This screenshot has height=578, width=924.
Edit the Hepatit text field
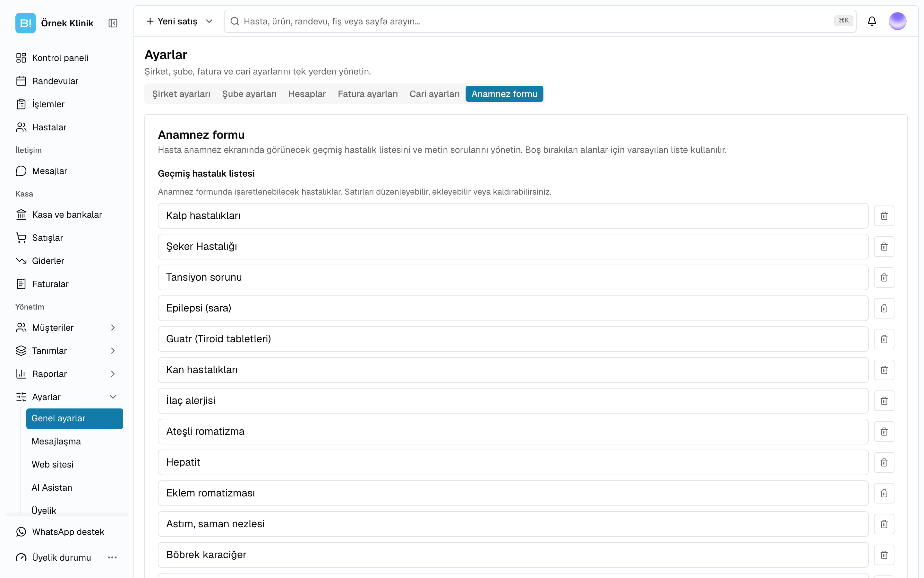(513, 462)
